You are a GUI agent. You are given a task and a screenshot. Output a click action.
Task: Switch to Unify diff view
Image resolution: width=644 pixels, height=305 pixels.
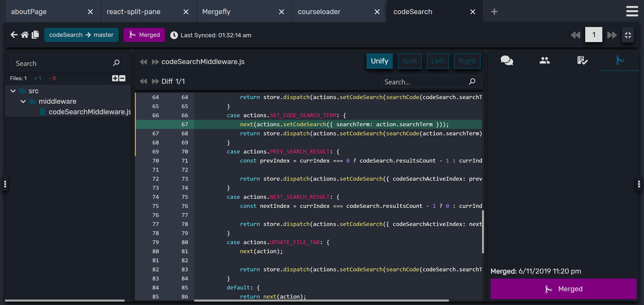pyautogui.click(x=380, y=61)
